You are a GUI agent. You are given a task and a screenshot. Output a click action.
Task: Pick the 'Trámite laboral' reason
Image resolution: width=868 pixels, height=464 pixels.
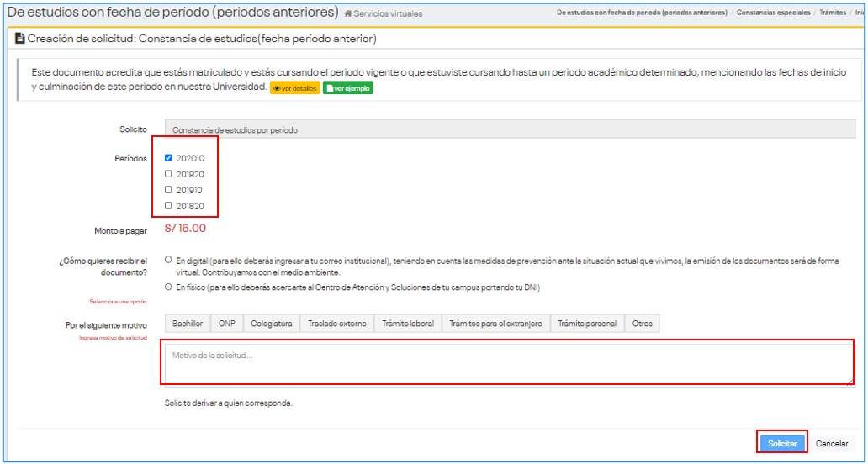[408, 324]
